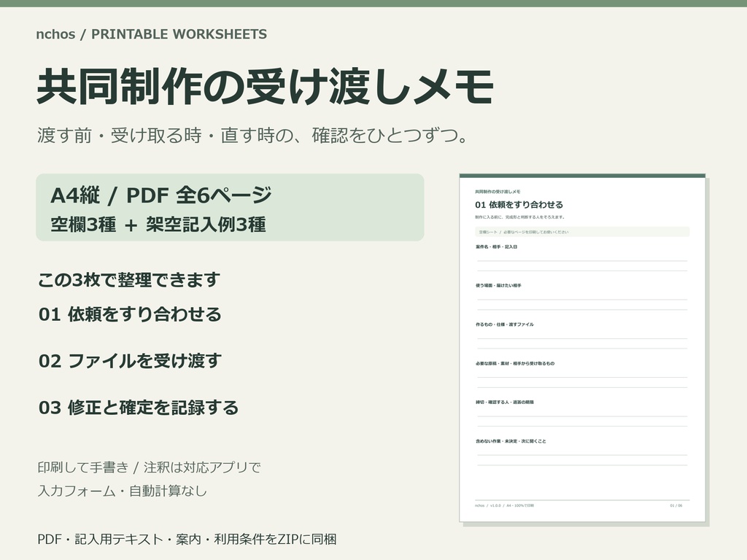Image resolution: width=747 pixels, height=560 pixels.
Task: Click '01 依頼をすり合わせる' in the left list
Action: (130, 314)
